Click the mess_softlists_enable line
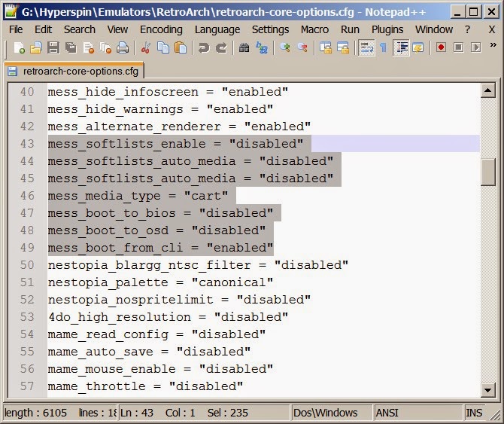The height and width of the screenshot is (424, 504). (x=175, y=144)
